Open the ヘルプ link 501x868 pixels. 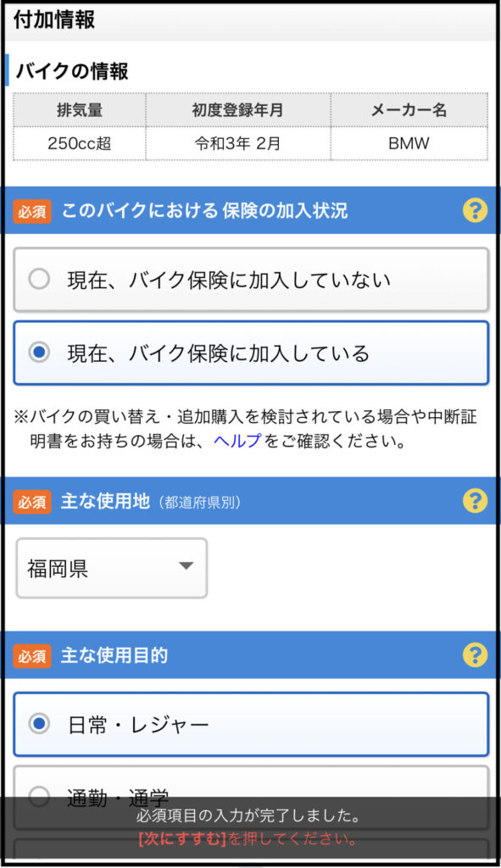coord(237,441)
